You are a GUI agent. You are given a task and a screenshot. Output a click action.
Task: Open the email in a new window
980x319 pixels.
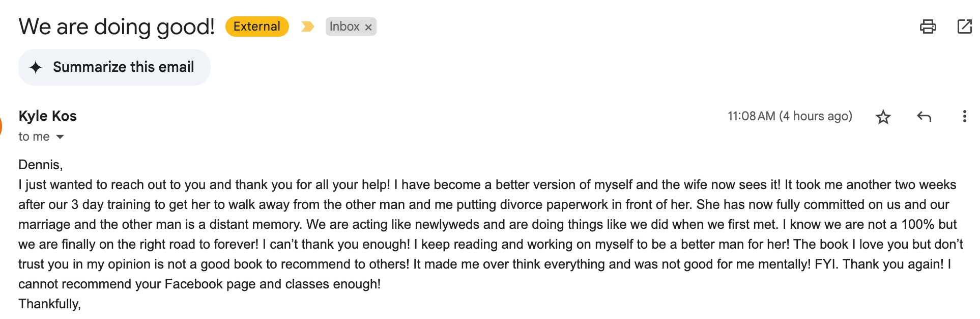click(x=964, y=26)
